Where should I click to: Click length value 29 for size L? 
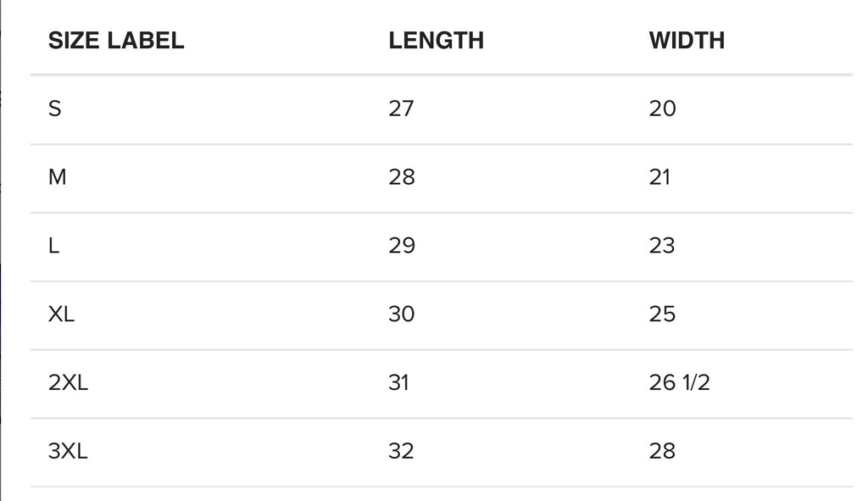402,246
